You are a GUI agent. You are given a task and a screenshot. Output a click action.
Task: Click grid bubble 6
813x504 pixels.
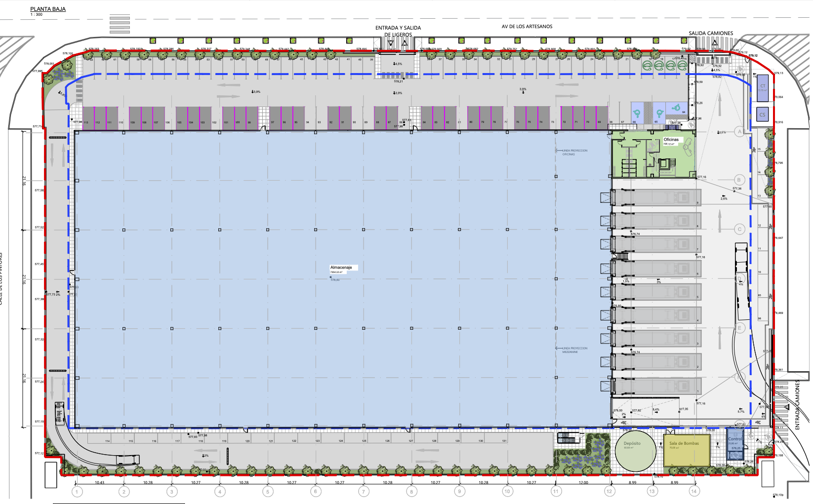pos(316,492)
